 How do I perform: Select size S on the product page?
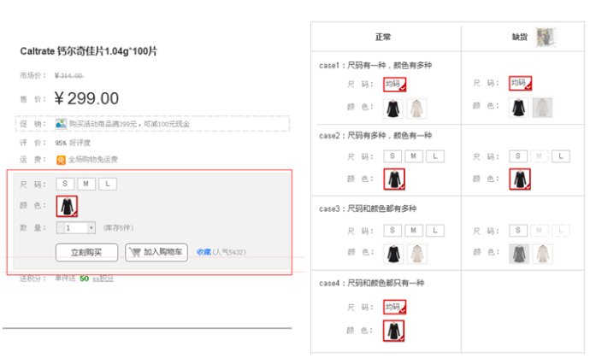point(65,184)
